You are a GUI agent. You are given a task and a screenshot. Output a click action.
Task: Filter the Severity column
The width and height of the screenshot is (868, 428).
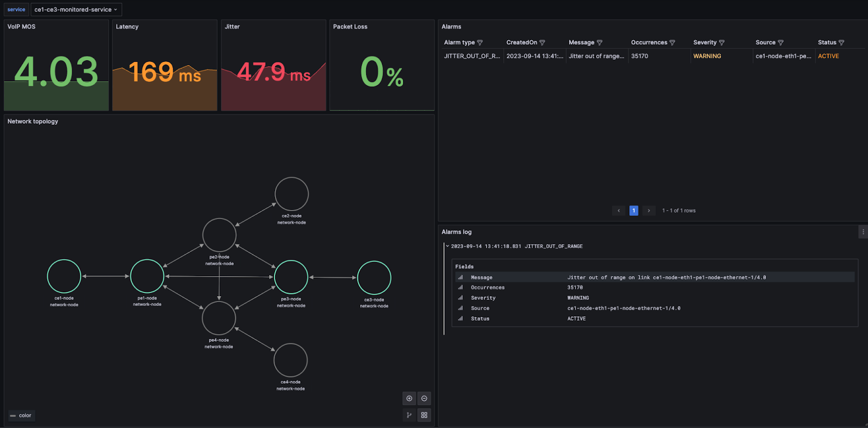pyautogui.click(x=722, y=42)
